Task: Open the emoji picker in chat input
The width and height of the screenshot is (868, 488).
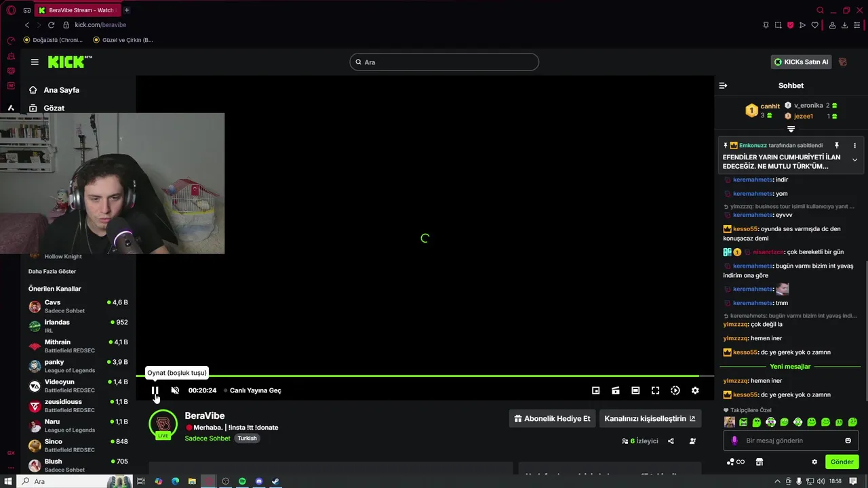Action: click(848, 441)
